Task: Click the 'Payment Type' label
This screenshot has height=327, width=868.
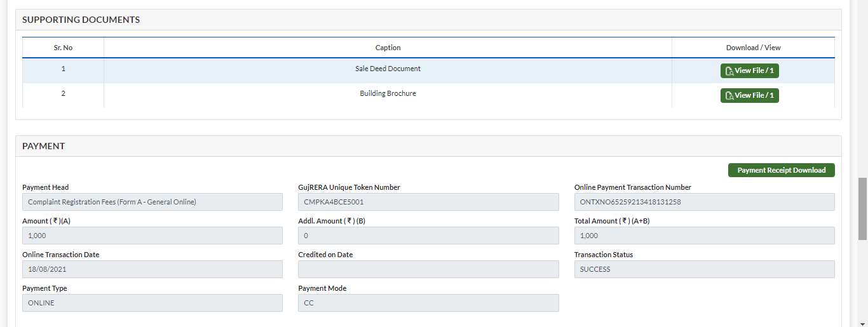Action: [x=44, y=288]
